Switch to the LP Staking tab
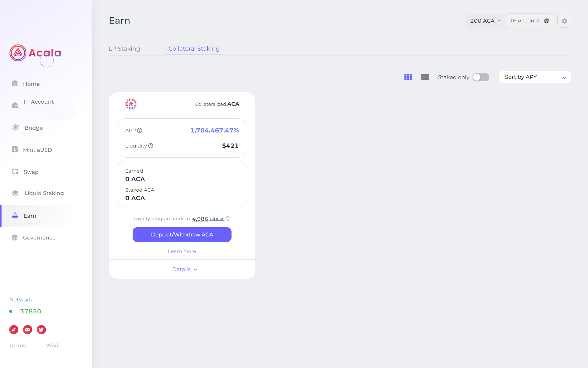Screen dimensions: 588x368 (x=124, y=48)
